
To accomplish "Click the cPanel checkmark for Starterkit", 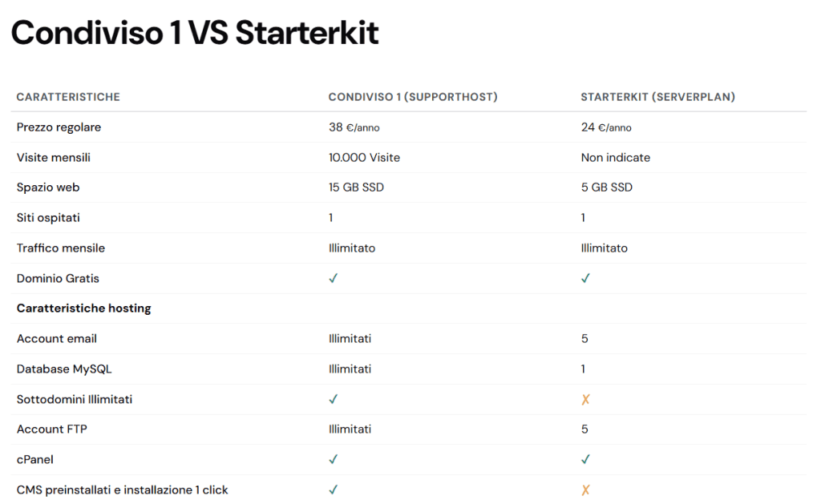I will 585,460.
